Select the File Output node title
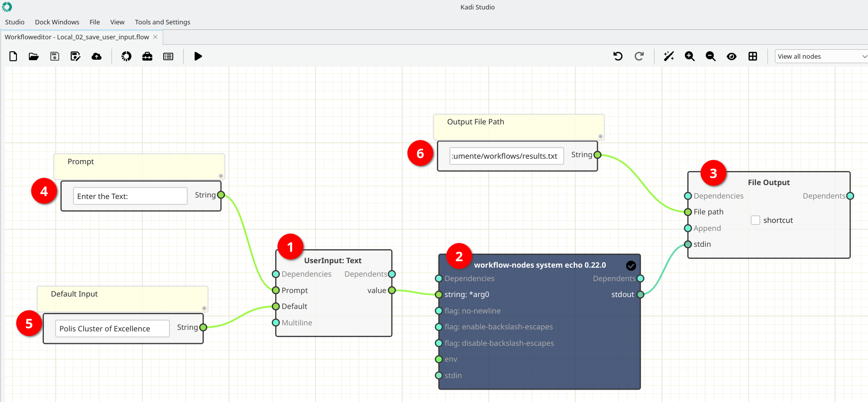This screenshot has height=402, width=868. coord(769,182)
